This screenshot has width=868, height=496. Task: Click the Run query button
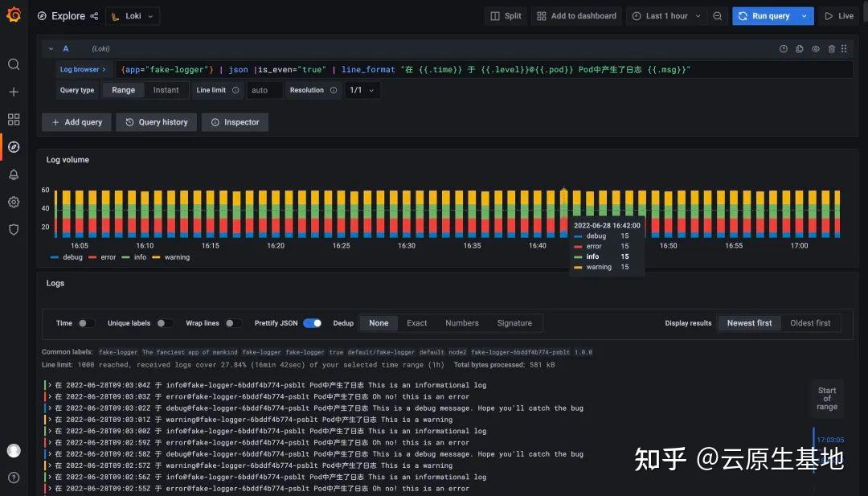(768, 15)
